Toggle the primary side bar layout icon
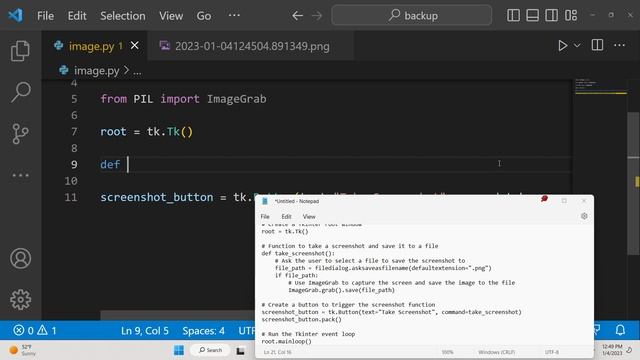640x360 pixels. (513, 16)
